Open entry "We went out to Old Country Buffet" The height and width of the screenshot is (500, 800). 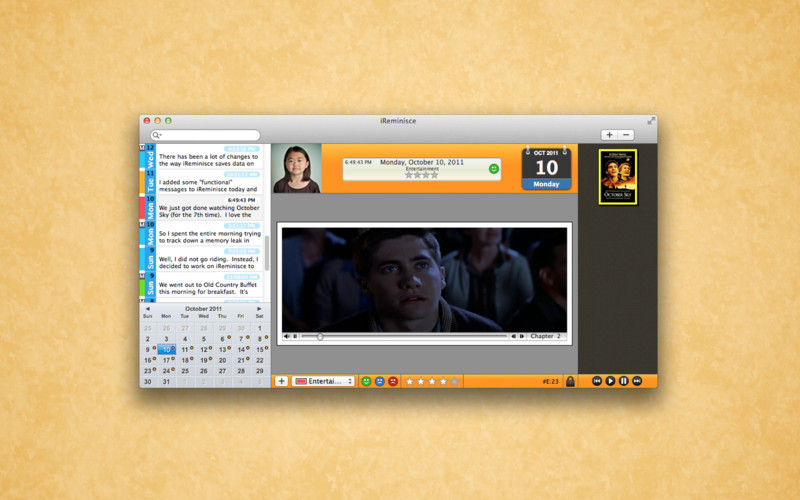coord(210,285)
